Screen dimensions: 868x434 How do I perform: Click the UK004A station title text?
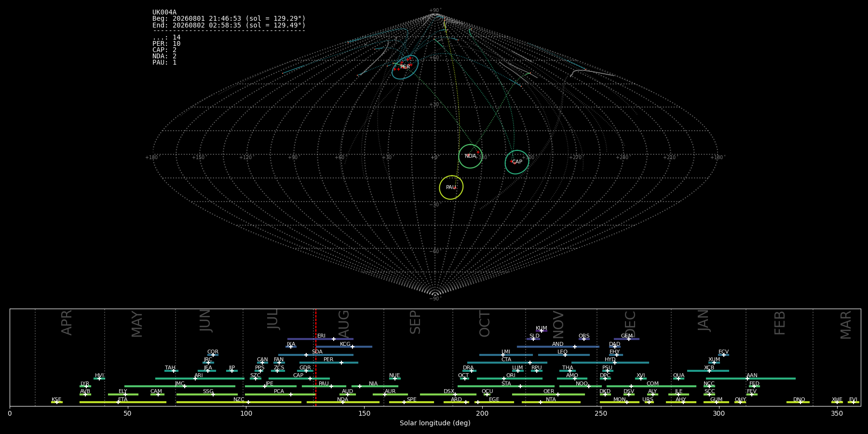[x=164, y=13]
